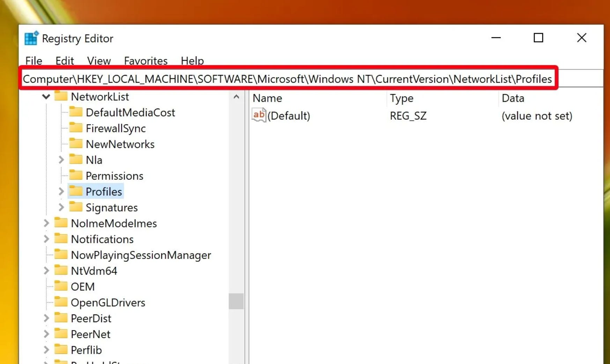Screen dimensions: 610x364
Task: Select the Signatures key label
Action: (112, 208)
